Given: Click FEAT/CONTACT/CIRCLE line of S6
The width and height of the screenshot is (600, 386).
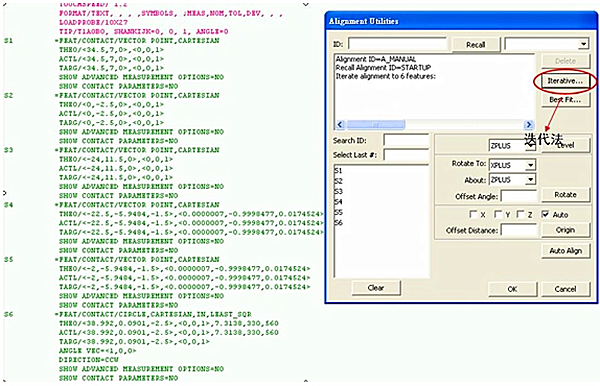Looking at the screenshot, I should click(153, 314).
